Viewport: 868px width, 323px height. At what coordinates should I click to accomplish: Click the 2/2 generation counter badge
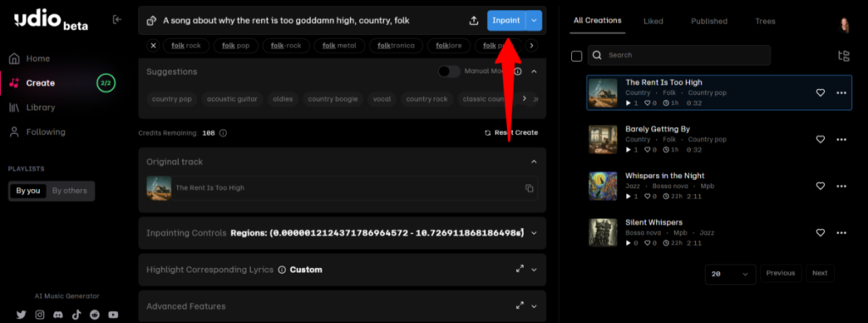click(106, 83)
